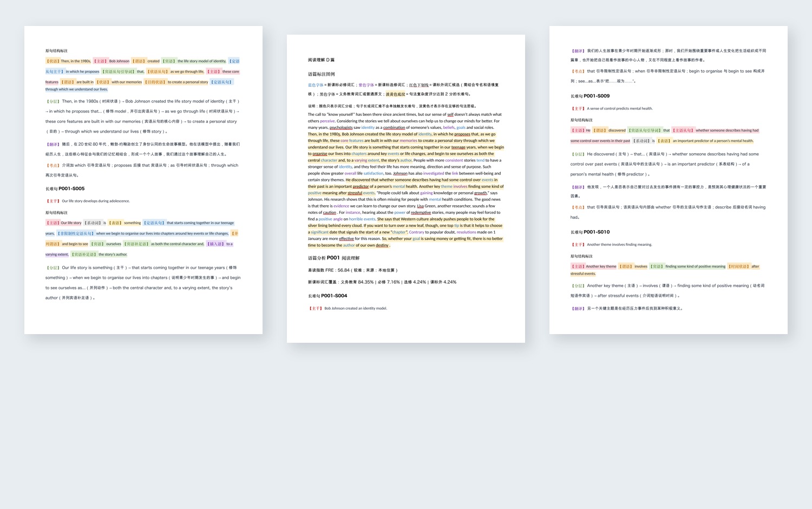Click the legend term 淡黄色底纹

395,94
